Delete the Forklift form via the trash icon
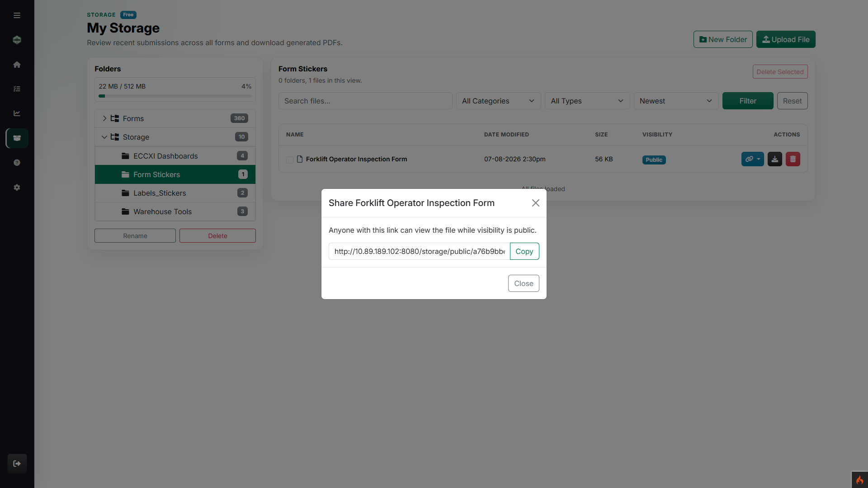 (793, 159)
